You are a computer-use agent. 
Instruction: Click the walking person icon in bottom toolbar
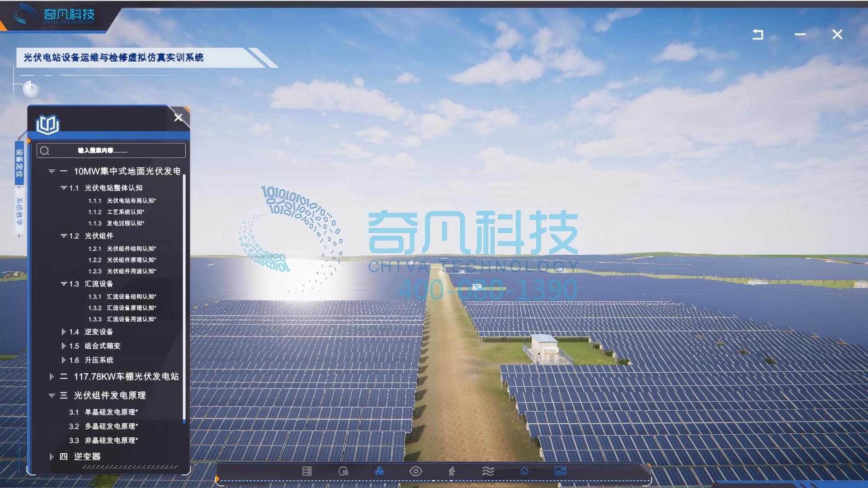[x=452, y=471]
